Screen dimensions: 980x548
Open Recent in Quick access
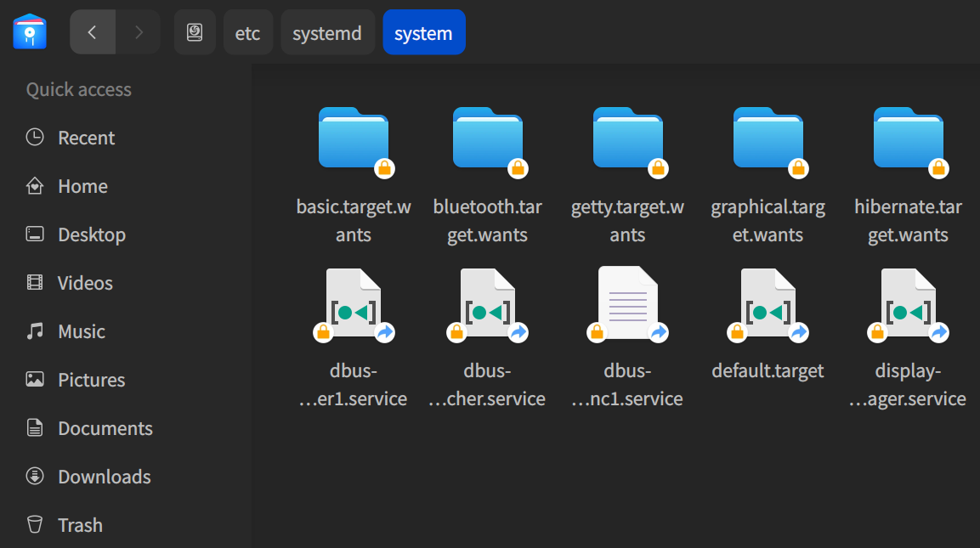click(x=86, y=138)
